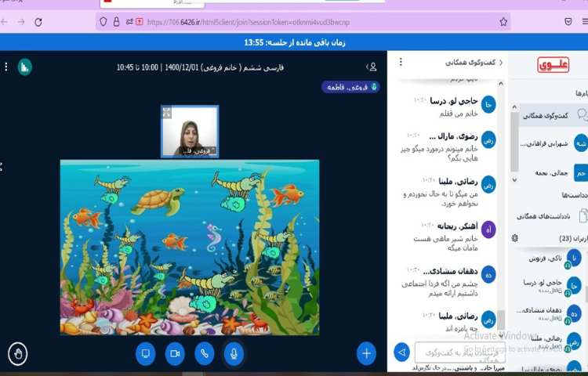
Task: Leave audio using the phone button
Action: (x=205, y=353)
